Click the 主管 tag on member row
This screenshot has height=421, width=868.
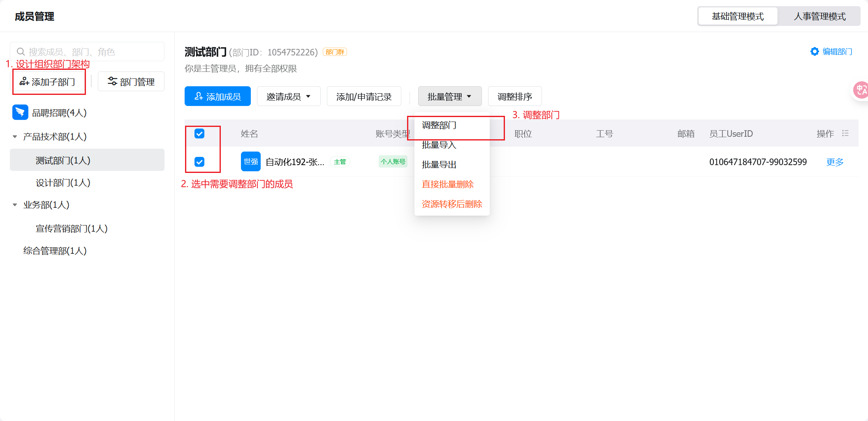coord(340,162)
